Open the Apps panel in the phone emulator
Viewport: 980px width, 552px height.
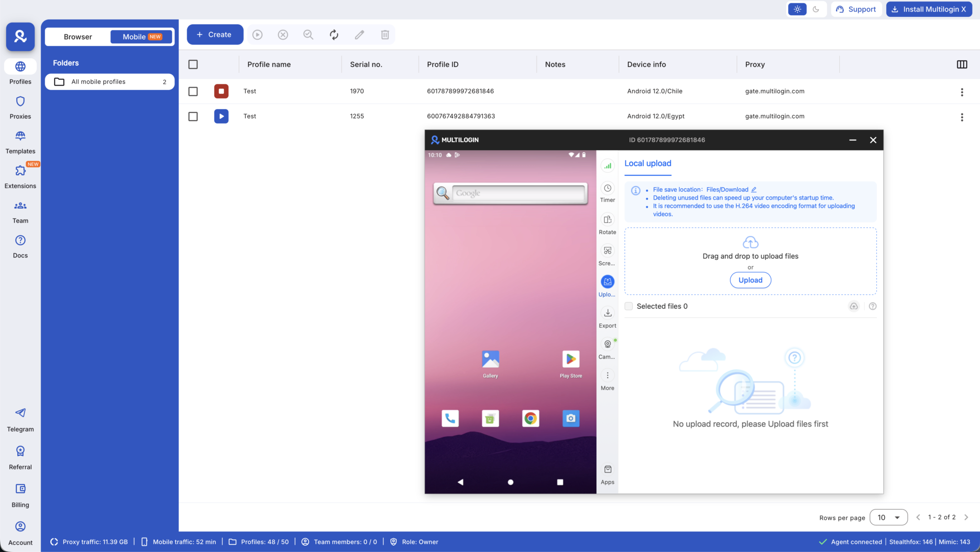pos(607,470)
